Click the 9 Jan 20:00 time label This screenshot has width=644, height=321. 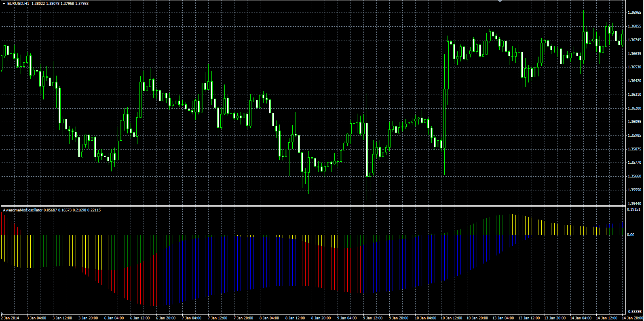399,318
